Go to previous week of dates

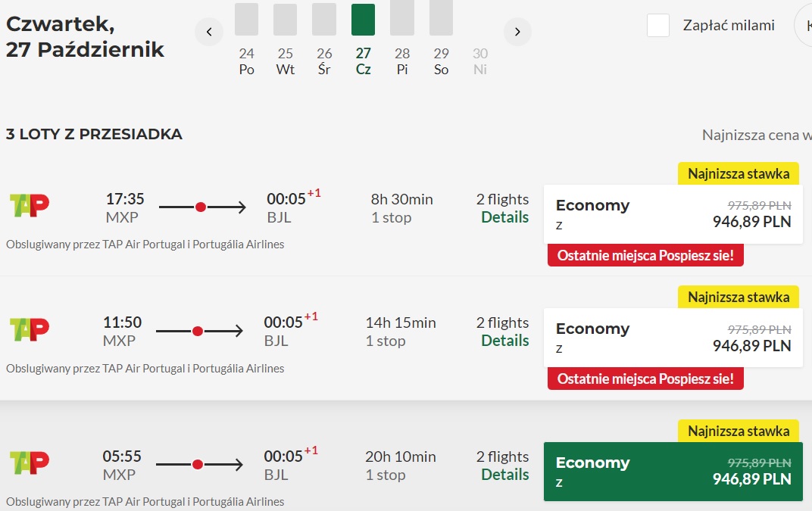click(x=209, y=32)
